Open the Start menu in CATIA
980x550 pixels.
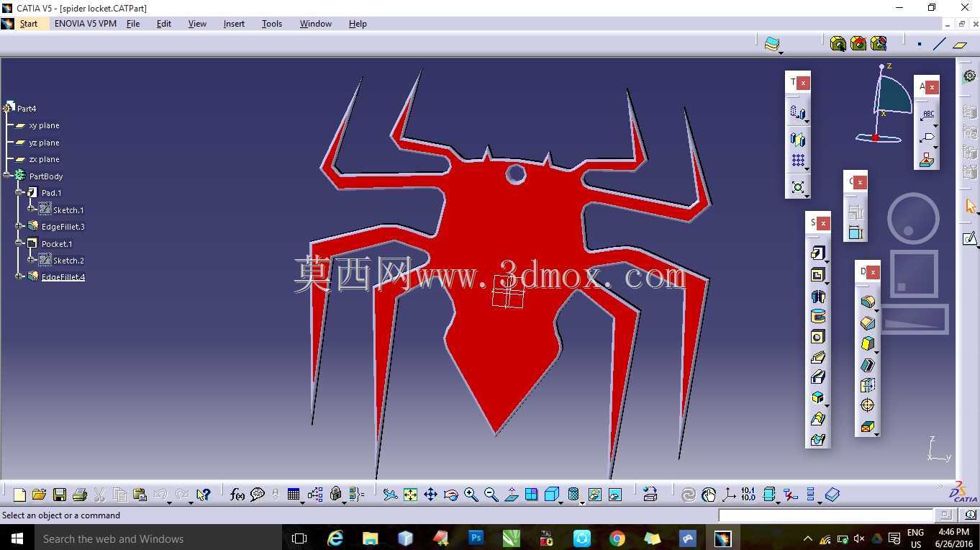click(x=29, y=24)
